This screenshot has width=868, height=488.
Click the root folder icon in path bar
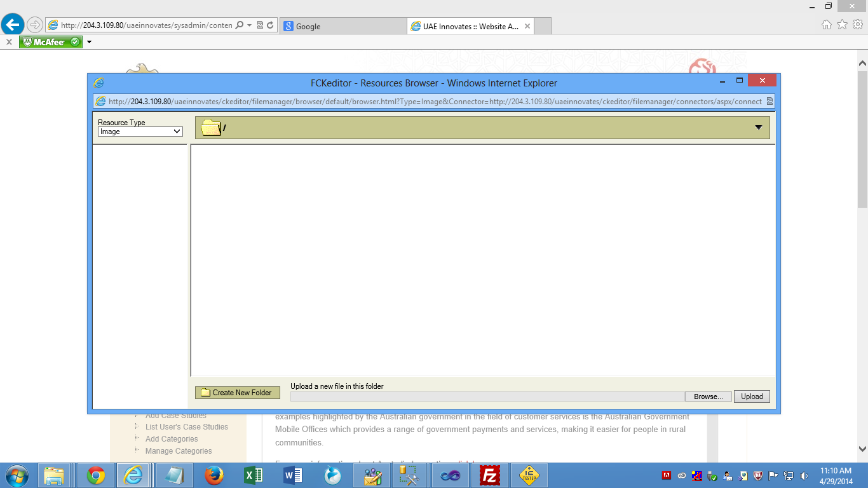[211, 128]
